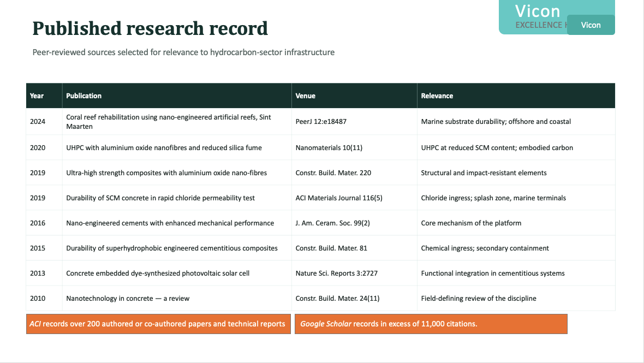Screen dimensions: 644x363
Task: Click the orange ACI records callout box
Action: point(158,324)
